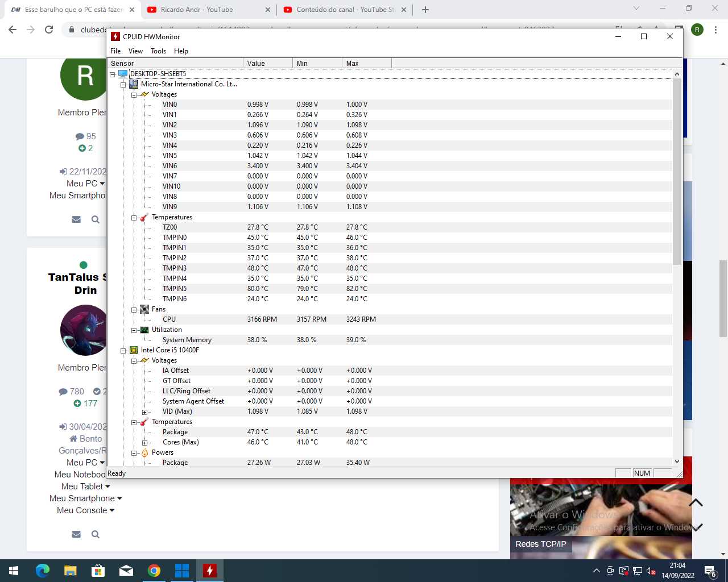The width and height of the screenshot is (728, 582).
Task: Click the HWMonitor vertical scrollbar thumb
Action: click(x=677, y=172)
